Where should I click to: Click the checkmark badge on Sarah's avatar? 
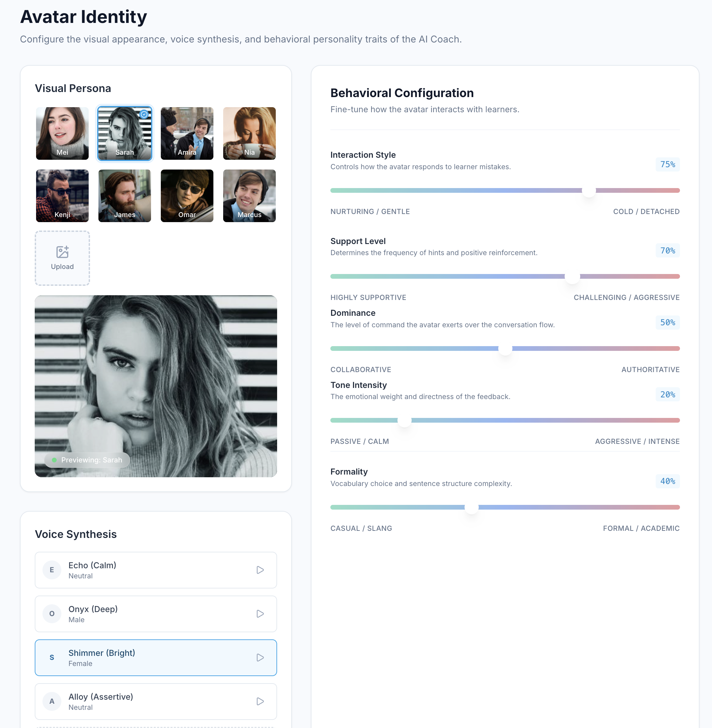point(144,114)
